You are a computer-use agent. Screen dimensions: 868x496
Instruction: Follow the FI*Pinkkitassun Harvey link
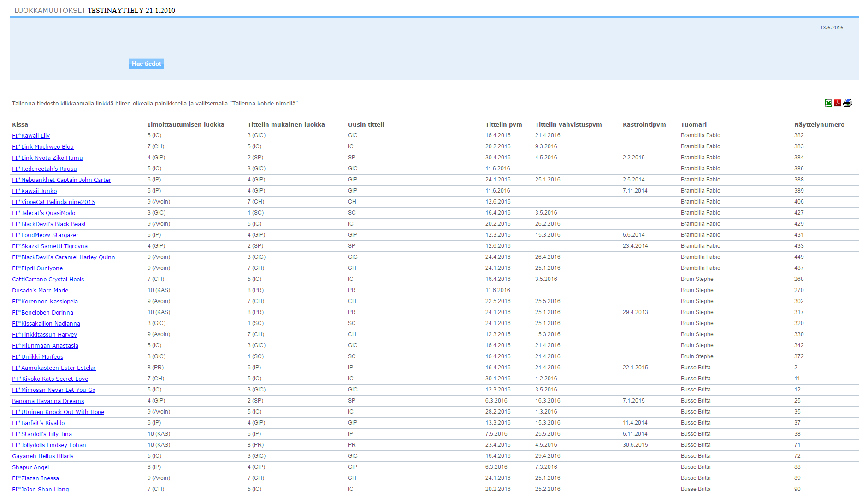click(44, 335)
